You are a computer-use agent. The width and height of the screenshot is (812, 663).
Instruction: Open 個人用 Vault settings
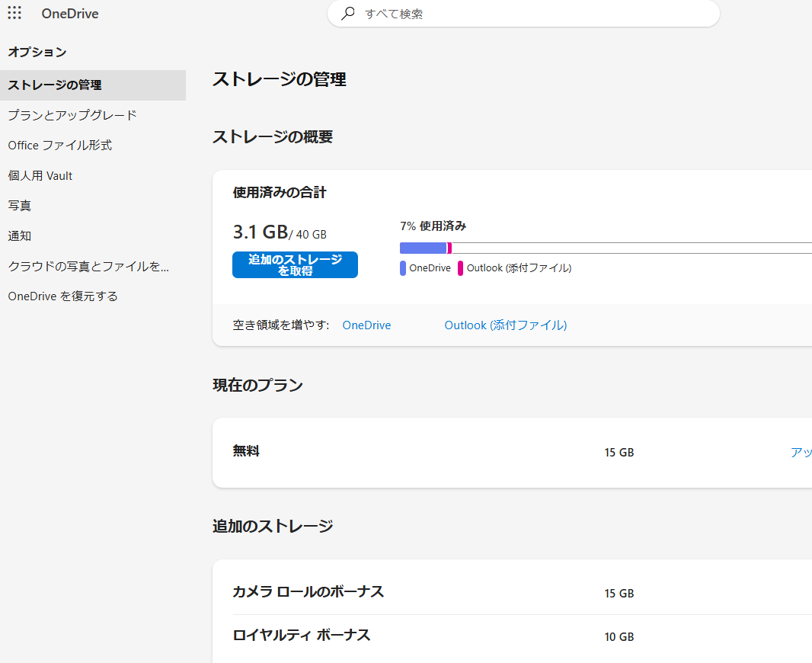pos(40,176)
